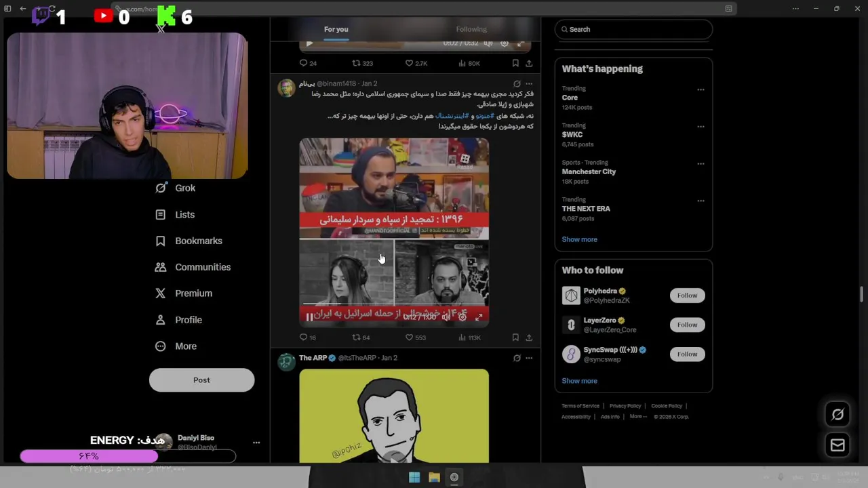Open Terms of Service link
This screenshot has width=868, height=488.
(580, 406)
